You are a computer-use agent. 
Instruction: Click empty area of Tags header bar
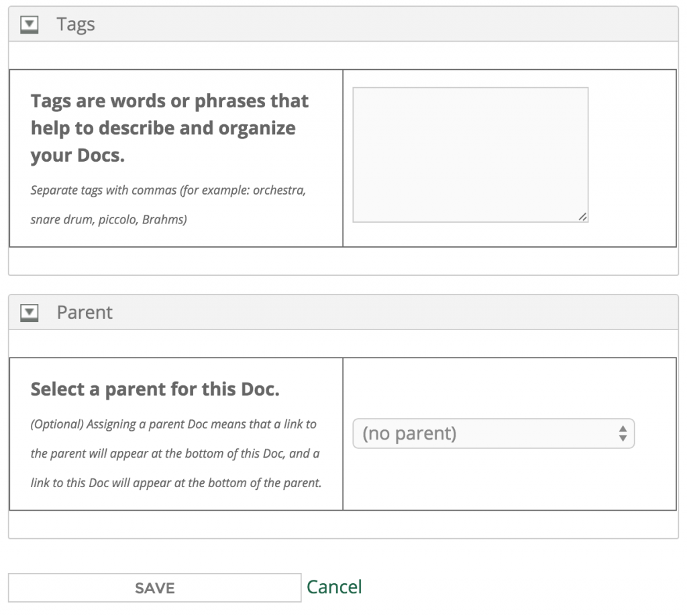[x=386, y=25]
